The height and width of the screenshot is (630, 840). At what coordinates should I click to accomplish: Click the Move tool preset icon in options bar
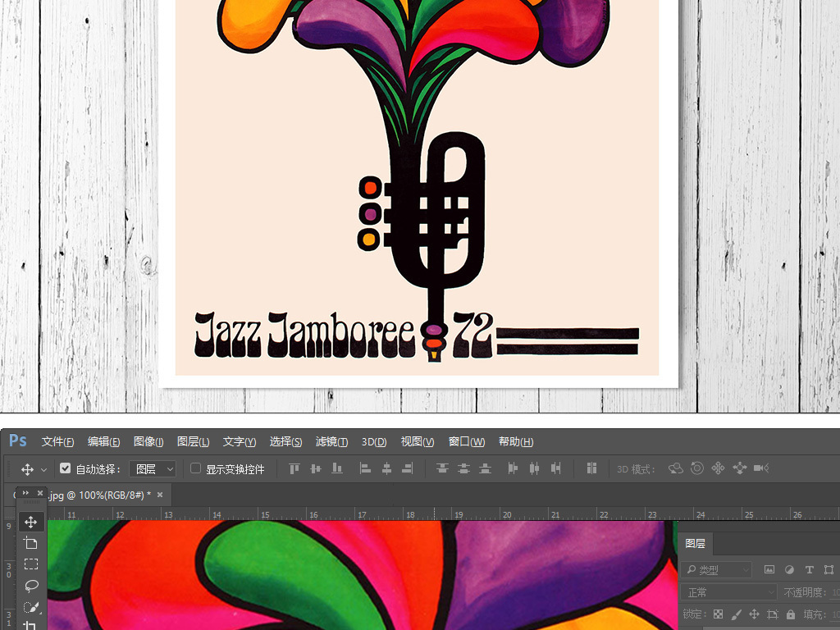click(x=27, y=469)
